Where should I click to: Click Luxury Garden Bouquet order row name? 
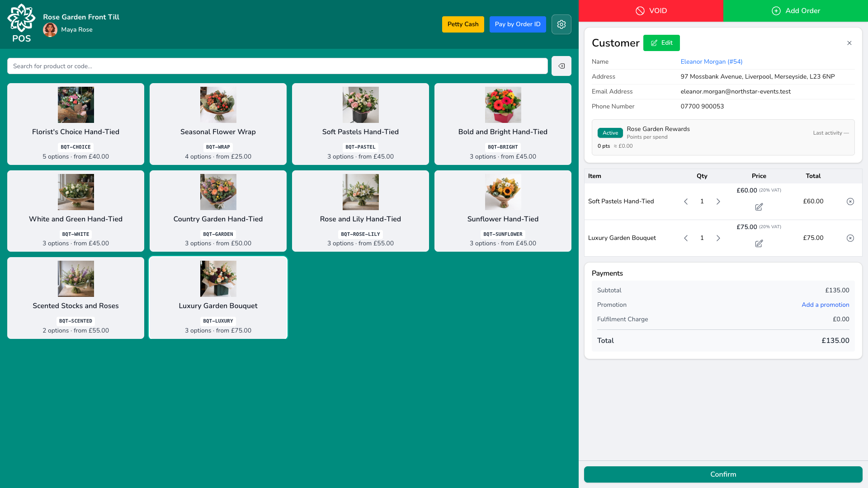click(622, 238)
